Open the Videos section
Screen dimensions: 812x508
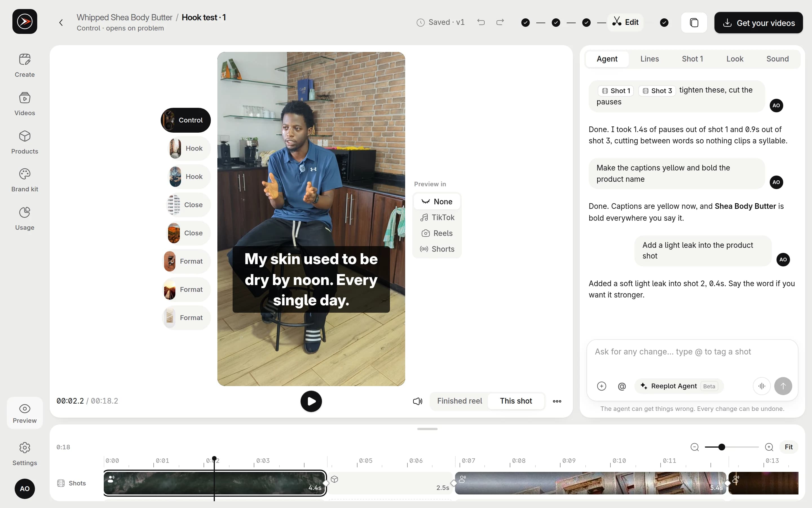25,104
